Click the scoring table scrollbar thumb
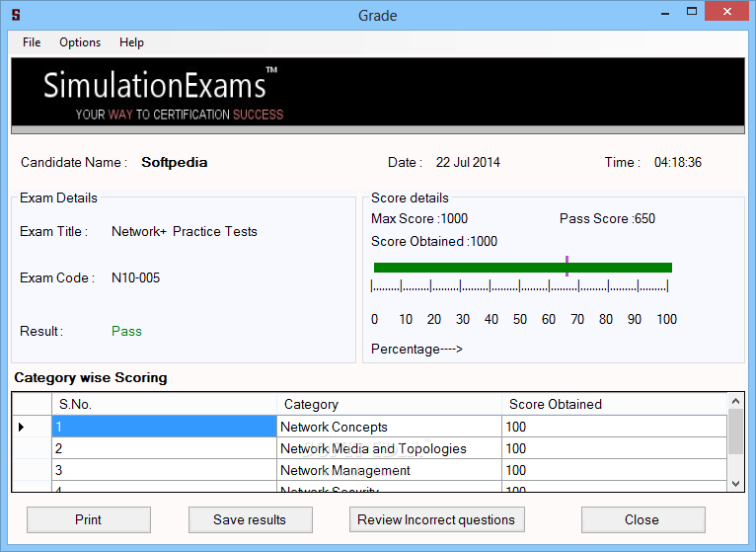Viewport: 756px width, 552px height. pos(735,432)
